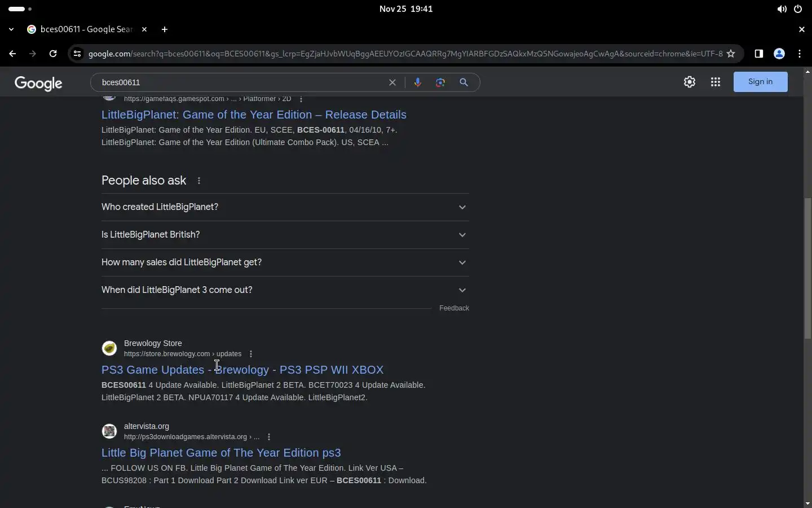
Task: Open PS3 Game Updates Brewology result
Action: point(242,370)
